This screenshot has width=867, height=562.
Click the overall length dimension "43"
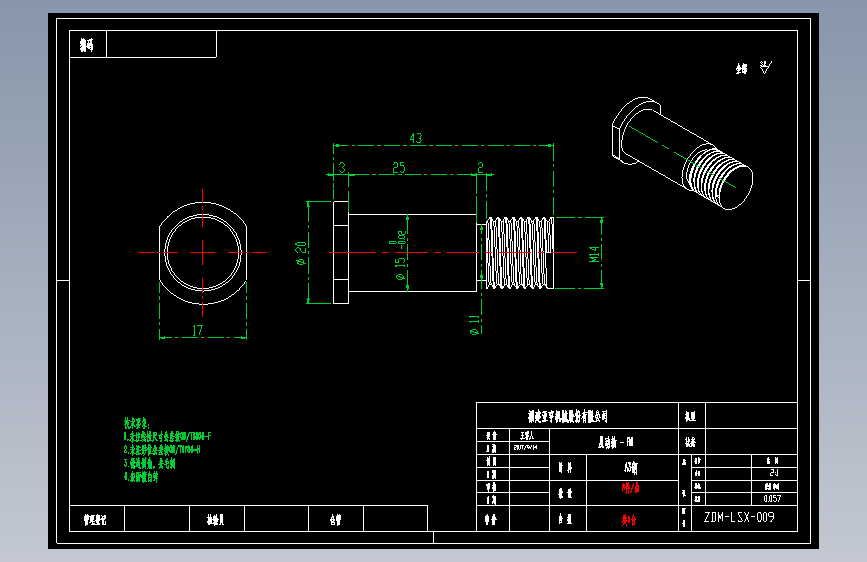pyautogui.click(x=416, y=138)
